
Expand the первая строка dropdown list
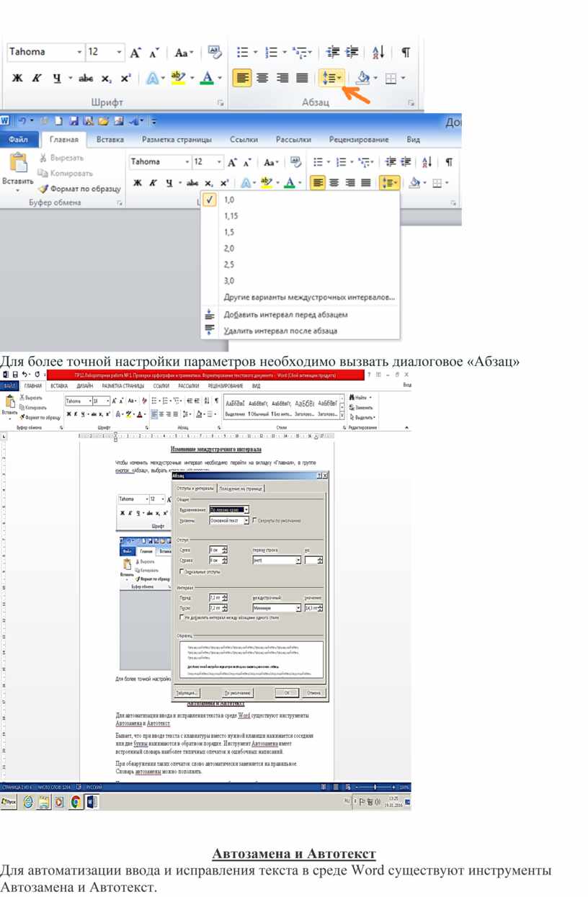point(298,560)
